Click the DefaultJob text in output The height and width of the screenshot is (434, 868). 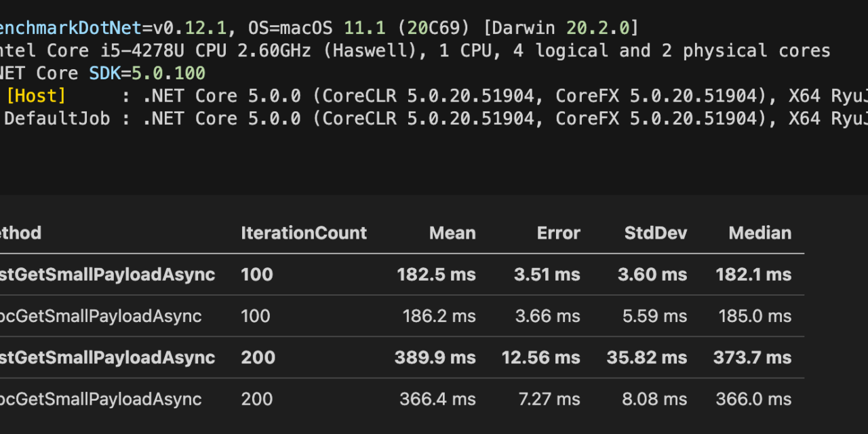click(x=57, y=119)
